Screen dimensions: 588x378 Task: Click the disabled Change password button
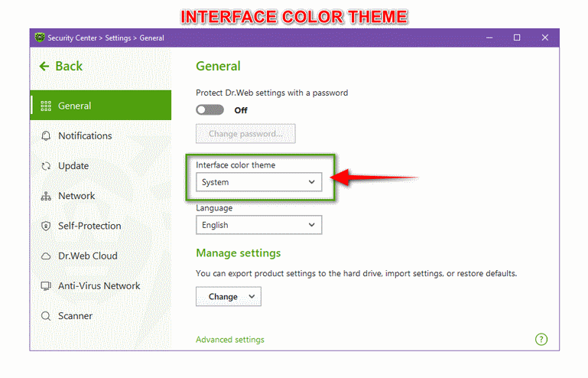coord(245,134)
